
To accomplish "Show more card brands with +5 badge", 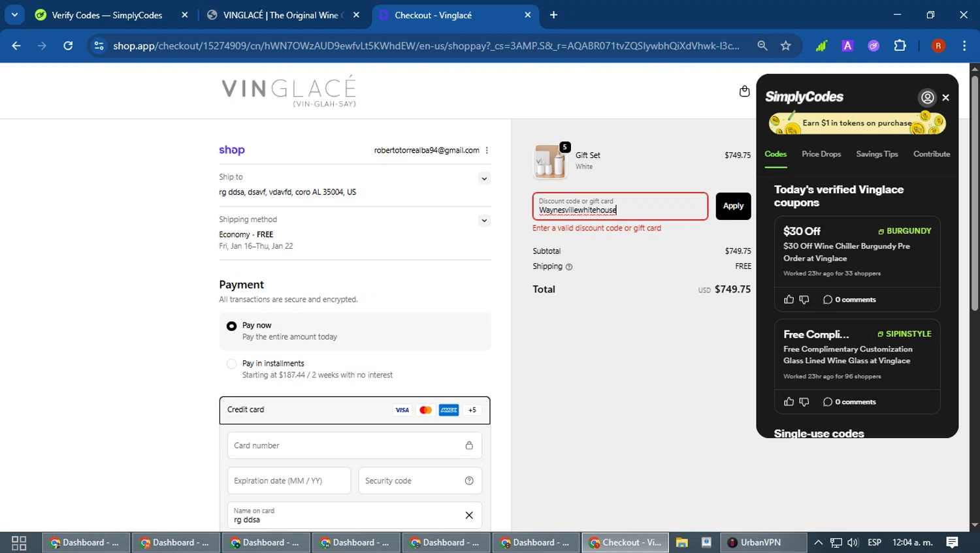I will click(472, 410).
